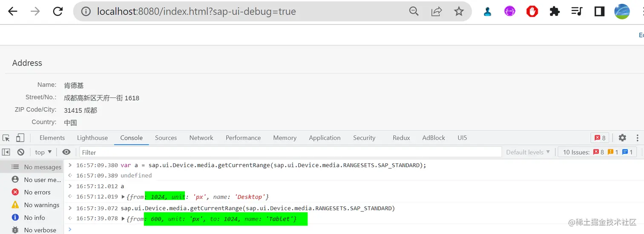Image resolution: width=644 pixels, height=234 pixels.
Task: Click the street value 成都高新区天府一街 1618
Action: coord(102,98)
